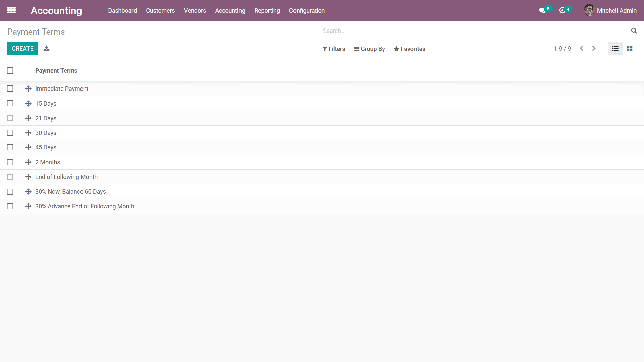This screenshot has width=644, height=362.
Task: Click the Payment Terms breadcrumb title
Action: coord(36,32)
